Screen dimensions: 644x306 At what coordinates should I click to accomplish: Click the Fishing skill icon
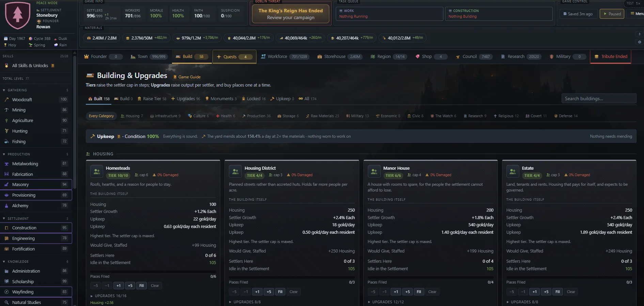coord(6,141)
